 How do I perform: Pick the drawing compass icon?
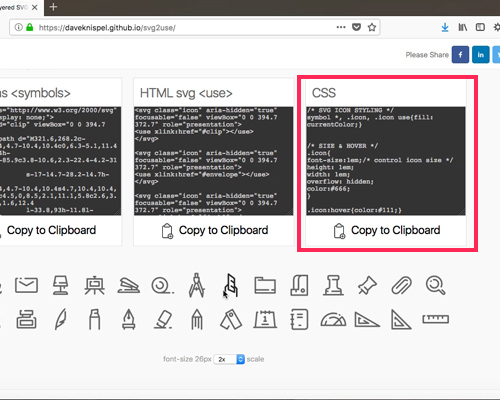[x=197, y=285]
